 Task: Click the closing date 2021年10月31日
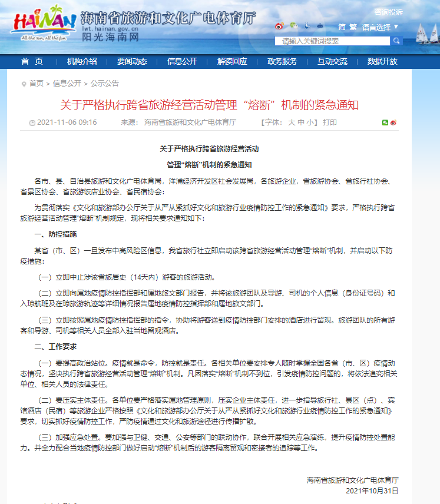(372, 491)
